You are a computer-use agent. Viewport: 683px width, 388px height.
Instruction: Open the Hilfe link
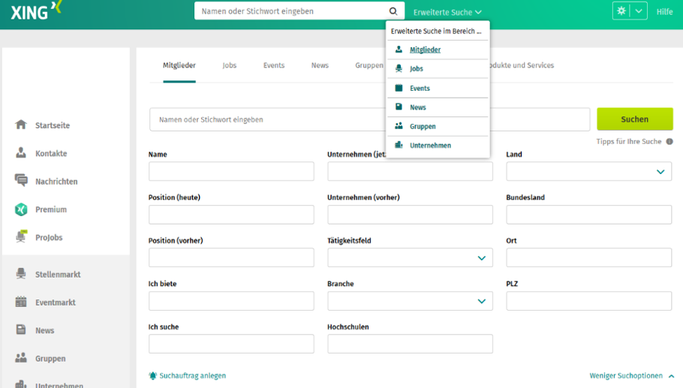[x=664, y=12]
